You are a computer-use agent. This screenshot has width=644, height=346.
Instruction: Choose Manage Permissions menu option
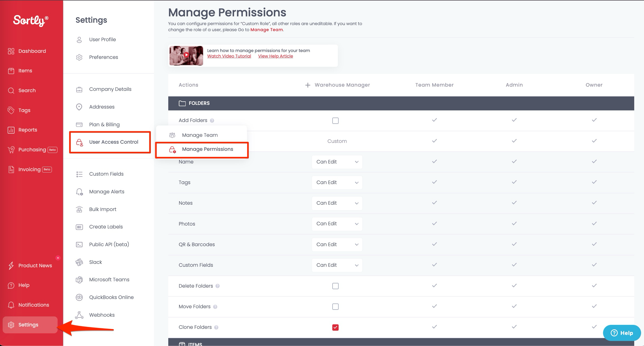click(208, 149)
